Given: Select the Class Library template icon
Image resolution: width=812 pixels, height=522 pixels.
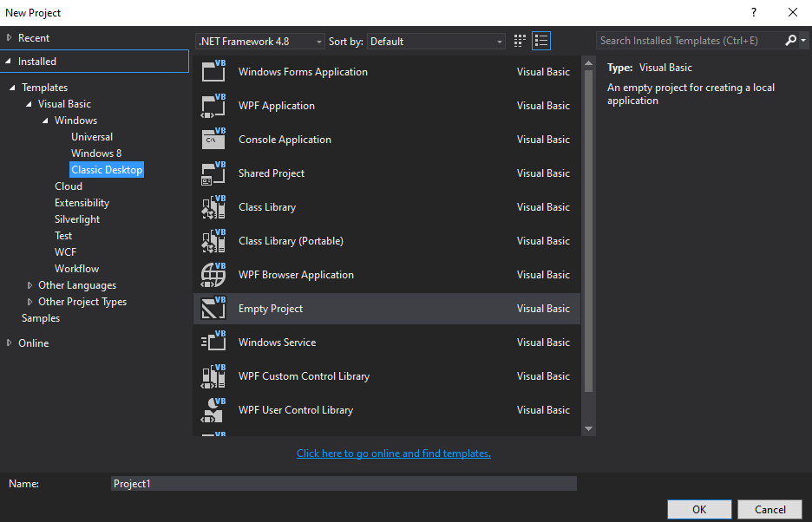Looking at the screenshot, I should coord(213,206).
